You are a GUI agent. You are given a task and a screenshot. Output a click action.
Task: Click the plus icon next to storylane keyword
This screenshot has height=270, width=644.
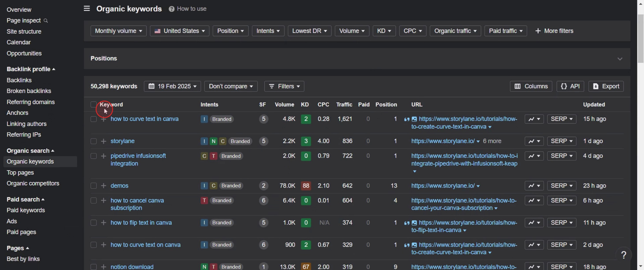pyautogui.click(x=104, y=141)
